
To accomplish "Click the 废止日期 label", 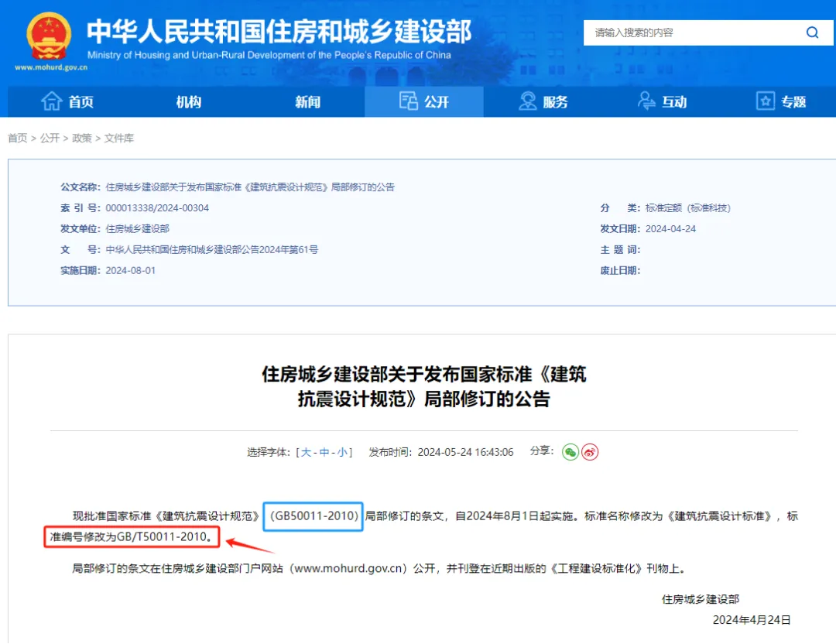I will 620,270.
